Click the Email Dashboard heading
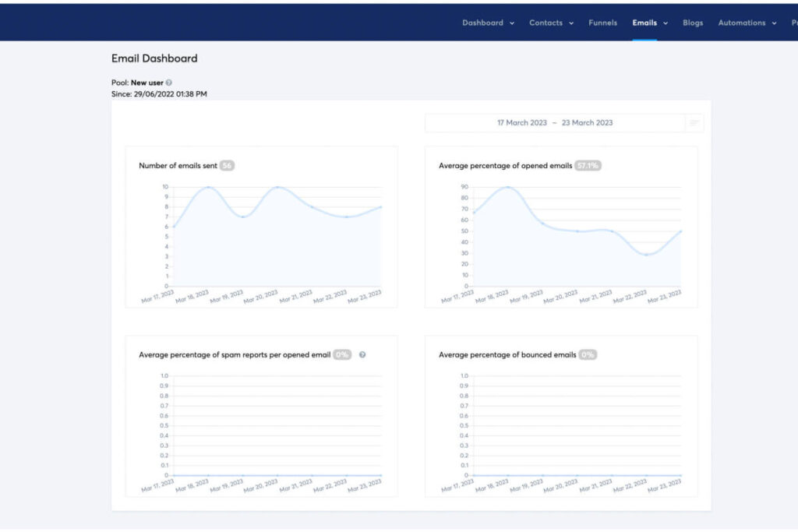798x532 pixels. point(154,58)
